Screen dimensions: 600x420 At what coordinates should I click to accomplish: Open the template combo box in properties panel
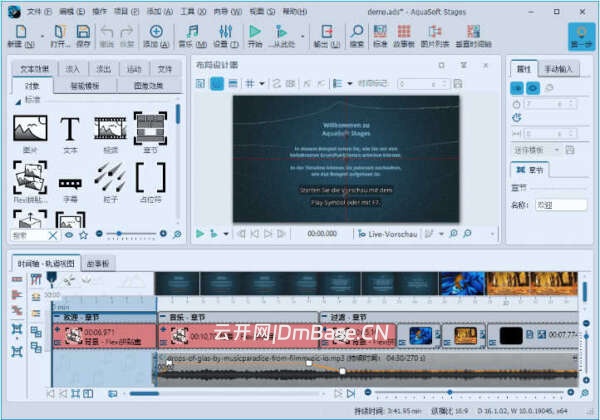pos(536,150)
